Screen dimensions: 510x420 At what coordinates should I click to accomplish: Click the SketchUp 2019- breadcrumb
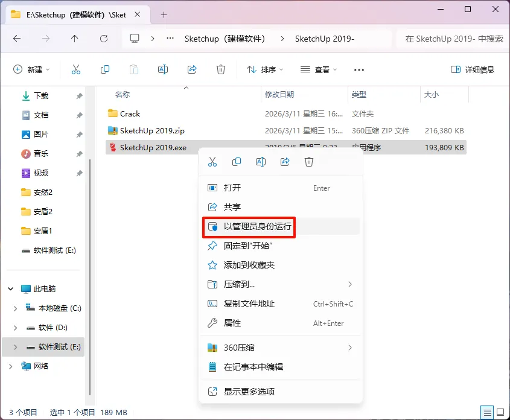coord(324,39)
